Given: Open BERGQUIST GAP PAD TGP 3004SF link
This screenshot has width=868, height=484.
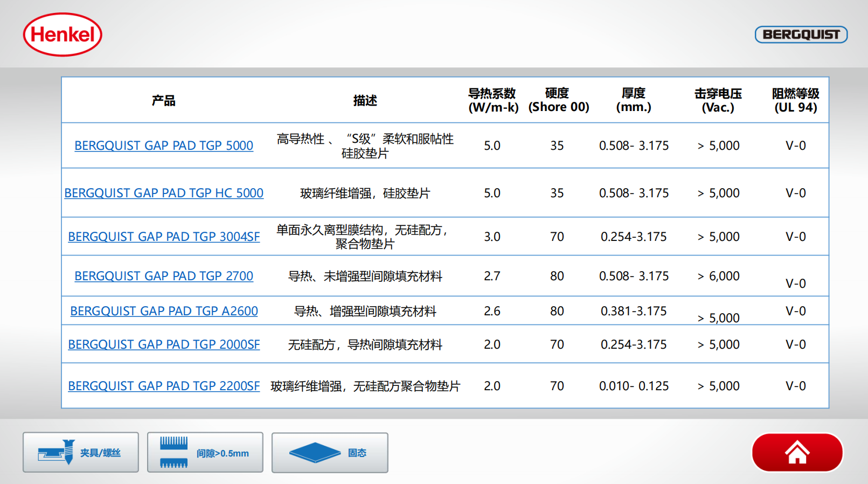Looking at the screenshot, I should [x=164, y=237].
